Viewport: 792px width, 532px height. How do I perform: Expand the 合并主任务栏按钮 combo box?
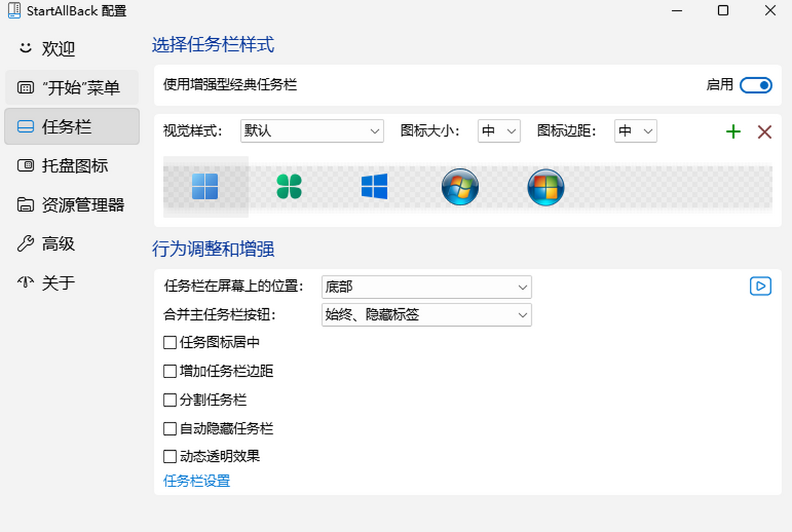[x=426, y=315]
